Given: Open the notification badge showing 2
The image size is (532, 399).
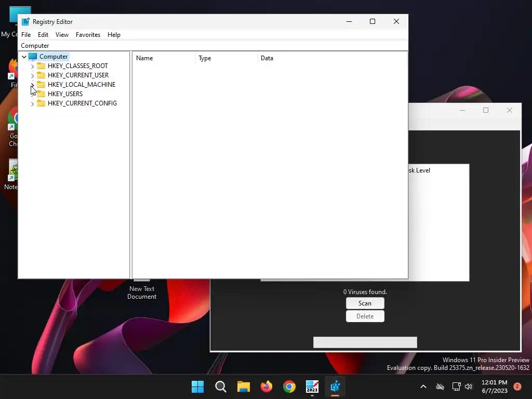Looking at the screenshot, I should point(517,387).
